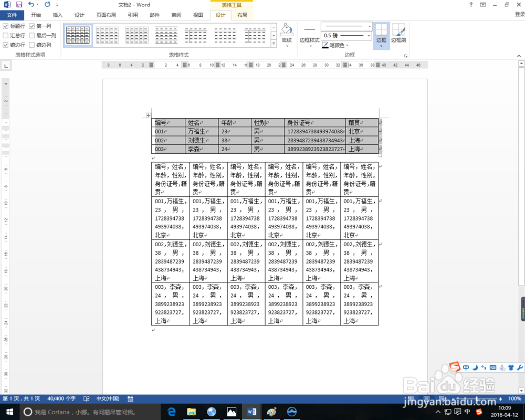Redo the last action

pos(48,4)
